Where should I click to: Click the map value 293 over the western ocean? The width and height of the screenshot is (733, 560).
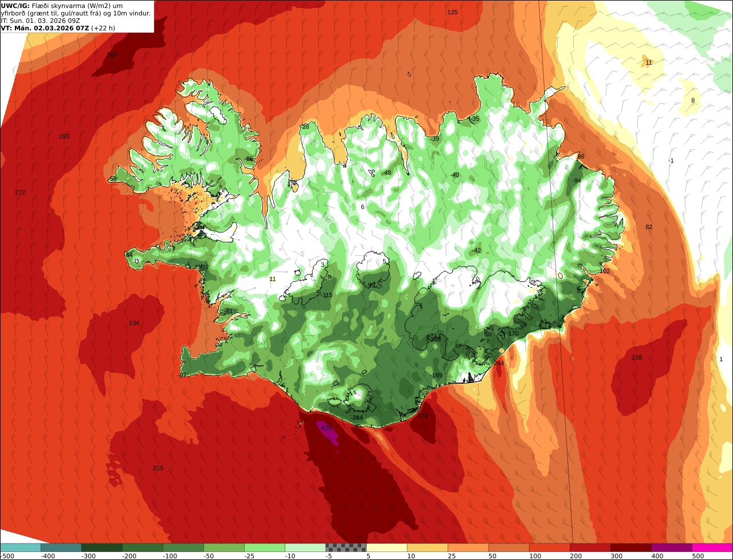click(64, 137)
